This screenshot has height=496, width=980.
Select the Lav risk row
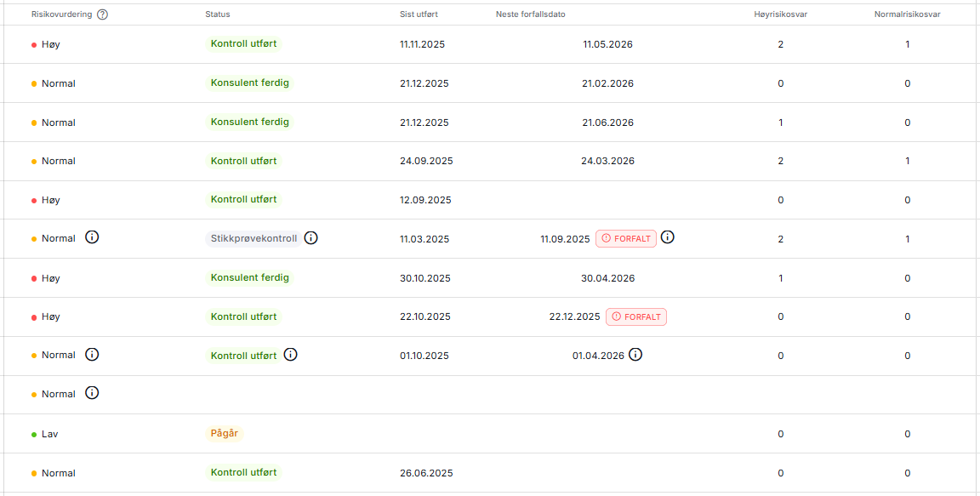pyautogui.click(x=50, y=434)
